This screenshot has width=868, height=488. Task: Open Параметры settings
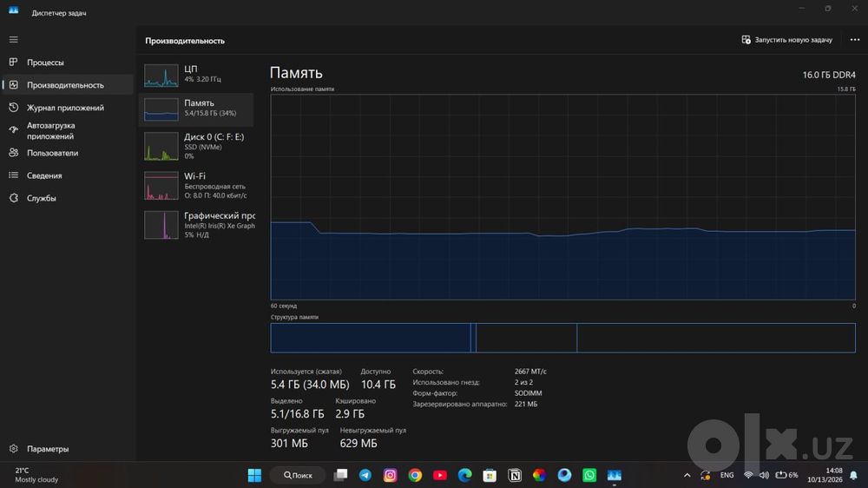click(68, 449)
